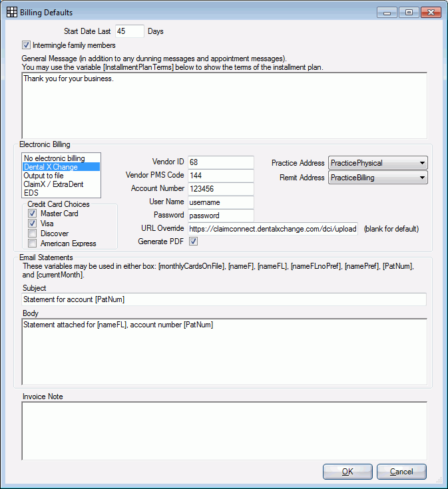The image size is (448, 489).
Task: Click the Account Number field
Action: [x=221, y=189]
